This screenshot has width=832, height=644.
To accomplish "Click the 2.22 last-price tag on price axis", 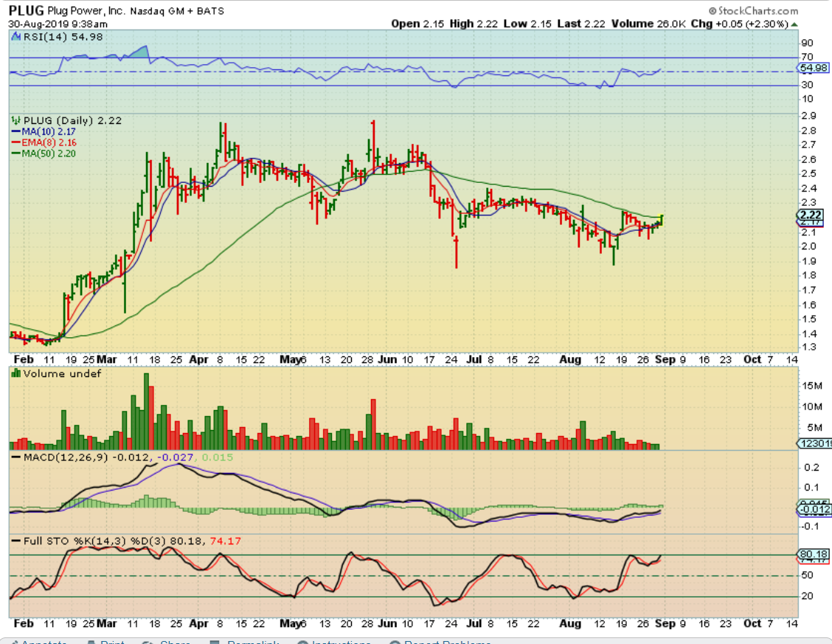I will [811, 215].
